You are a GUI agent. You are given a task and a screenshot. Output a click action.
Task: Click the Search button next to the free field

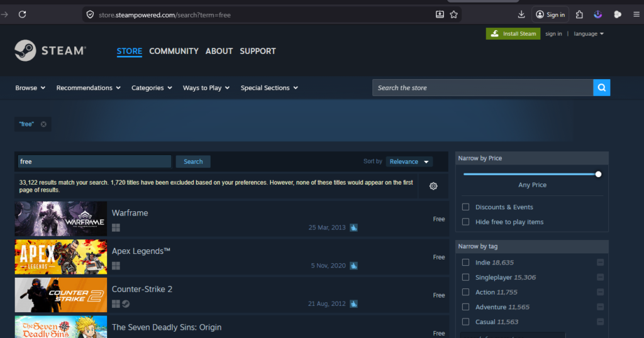193,161
